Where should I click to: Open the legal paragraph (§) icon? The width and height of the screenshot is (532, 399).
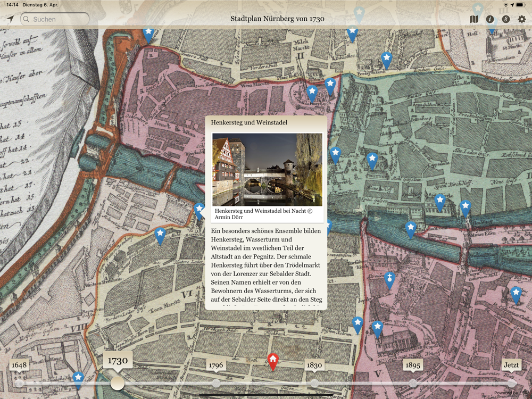tap(506, 19)
